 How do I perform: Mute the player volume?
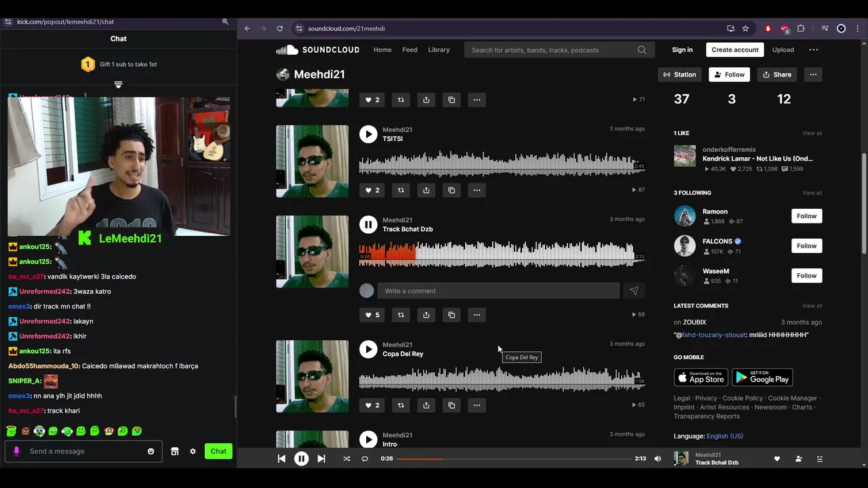[657, 459]
